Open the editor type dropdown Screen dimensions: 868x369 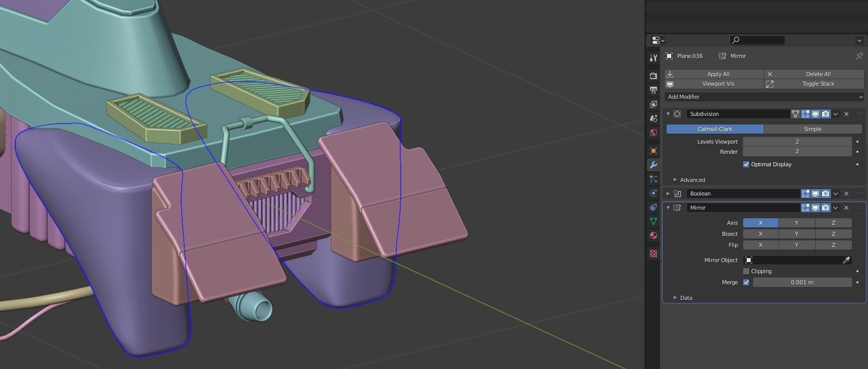[658, 40]
